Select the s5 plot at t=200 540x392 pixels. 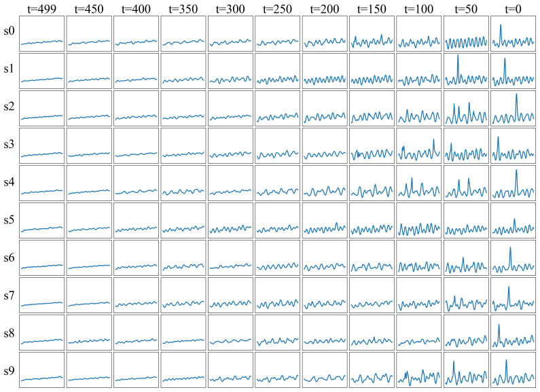point(325,220)
